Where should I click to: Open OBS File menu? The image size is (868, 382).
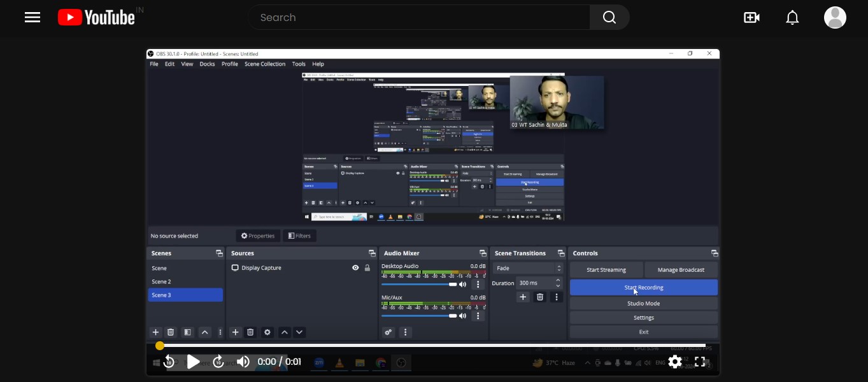click(154, 64)
